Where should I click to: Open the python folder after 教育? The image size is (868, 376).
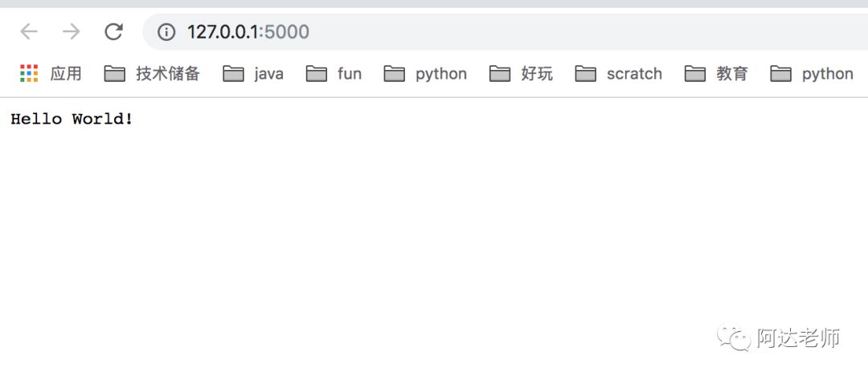pyautogui.click(x=812, y=74)
